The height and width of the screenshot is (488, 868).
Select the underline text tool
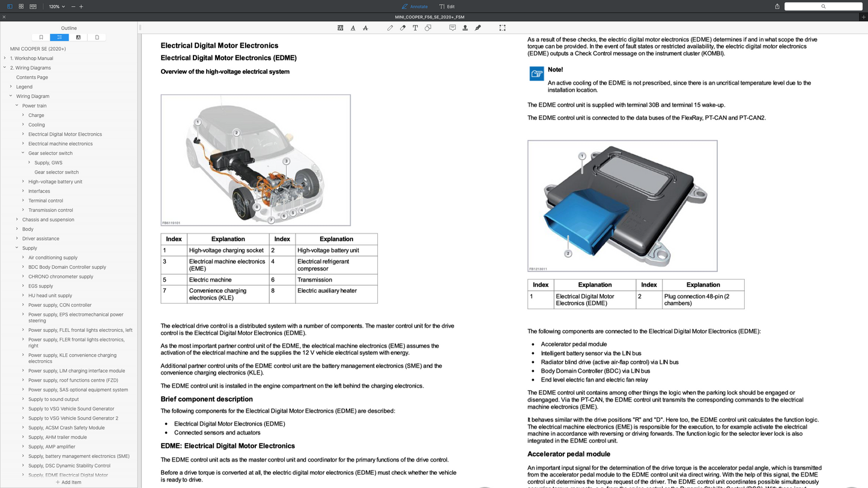click(353, 28)
